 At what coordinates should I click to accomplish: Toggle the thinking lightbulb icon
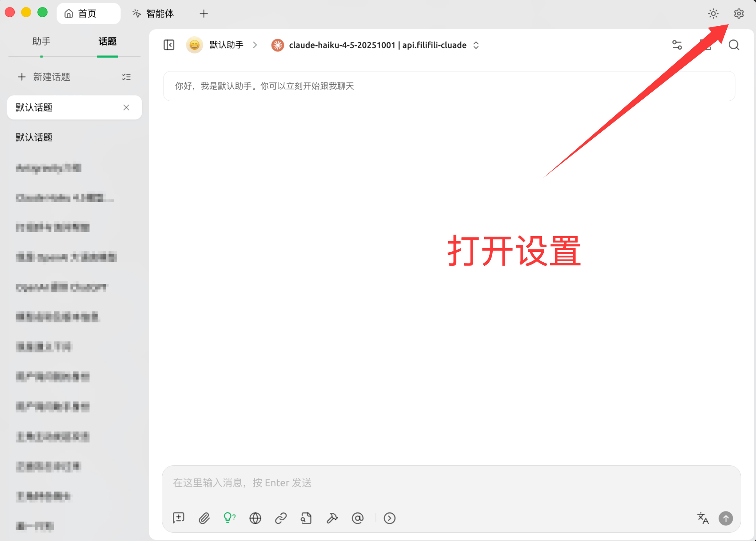229,518
